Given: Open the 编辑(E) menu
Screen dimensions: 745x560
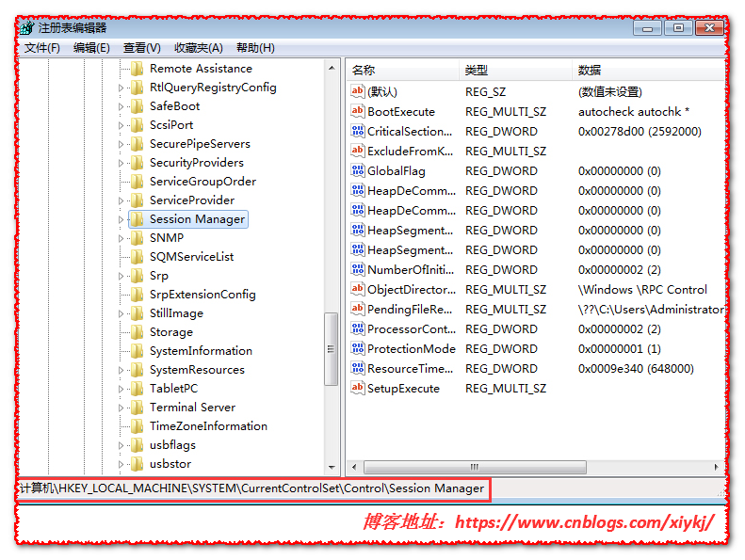Looking at the screenshot, I should 91,48.
